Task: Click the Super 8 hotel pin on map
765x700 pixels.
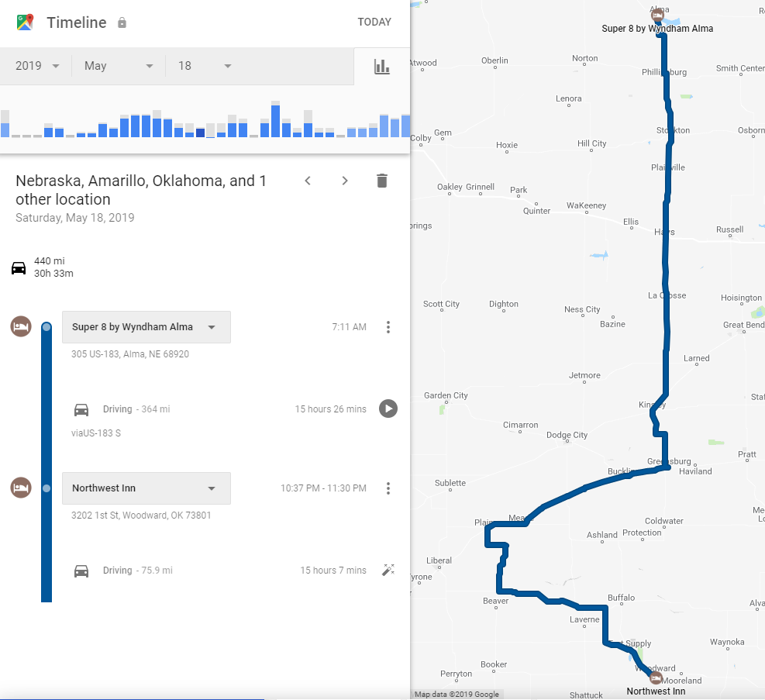Action: coord(657,16)
